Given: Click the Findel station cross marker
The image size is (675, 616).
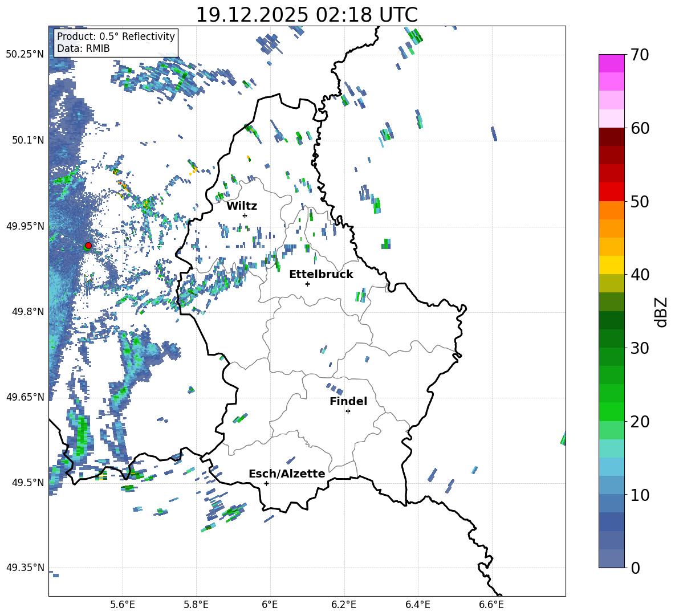Looking at the screenshot, I should [x=348, y=411].
